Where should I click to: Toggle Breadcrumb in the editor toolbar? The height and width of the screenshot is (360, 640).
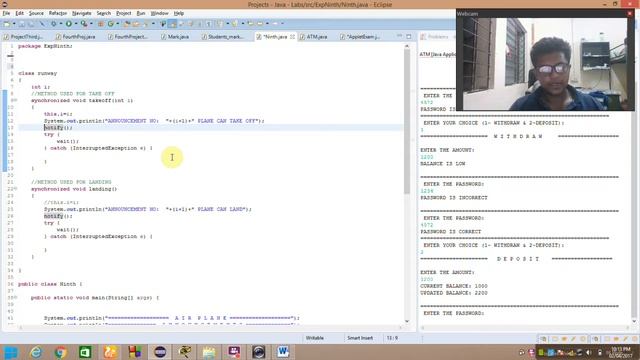(163, 24)
